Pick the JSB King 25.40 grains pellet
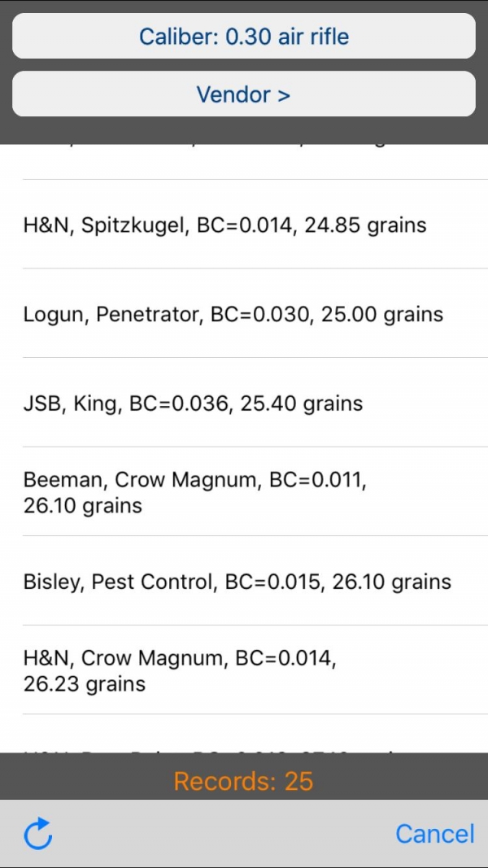This screenshot has width=488, height=868. coord(244,403)
